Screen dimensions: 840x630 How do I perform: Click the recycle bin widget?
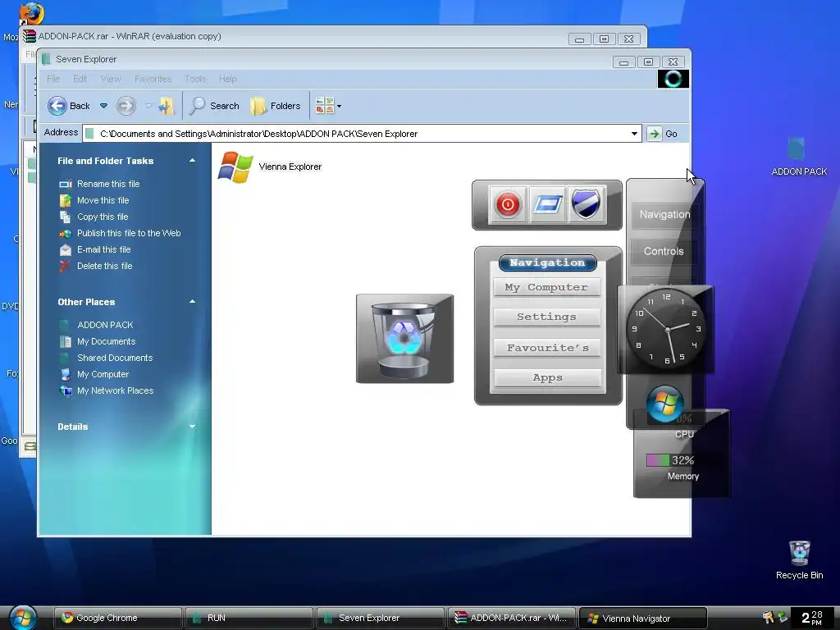tap(405, 339)
